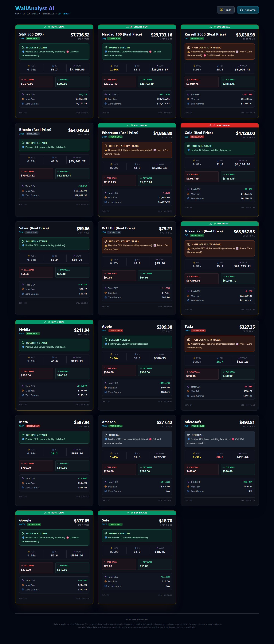Click the shield icon in Apple Bullish / Stable box
The image size is (274, 644).
click(x=106, y=344)
